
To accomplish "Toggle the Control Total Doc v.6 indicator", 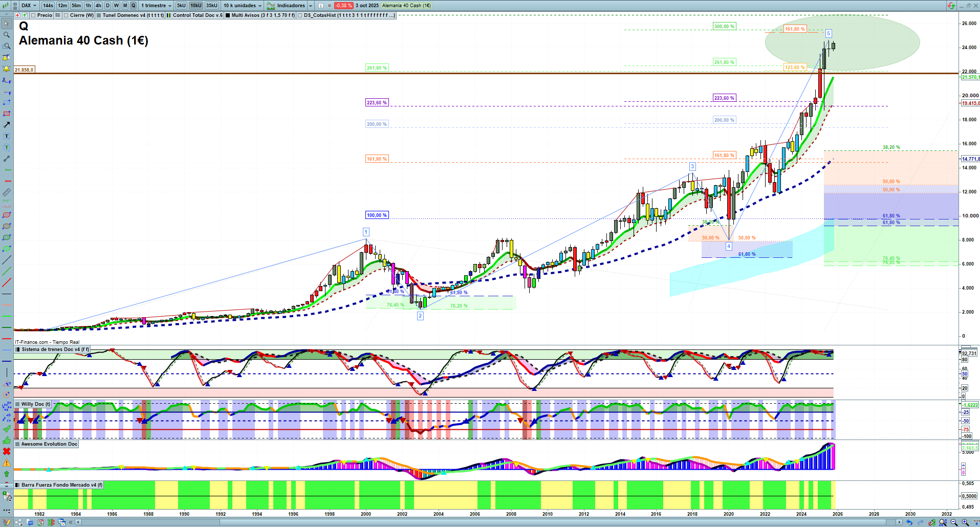I will point(169,15).
